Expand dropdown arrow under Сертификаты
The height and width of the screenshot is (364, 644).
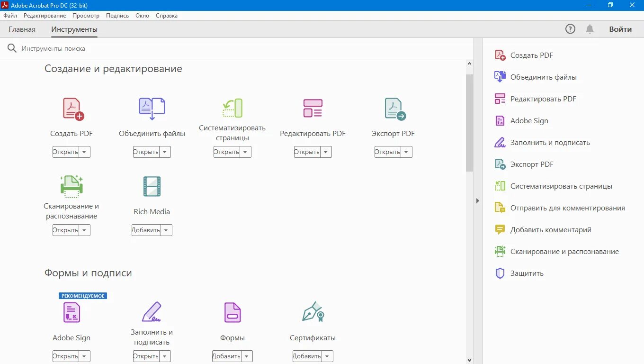327,356
